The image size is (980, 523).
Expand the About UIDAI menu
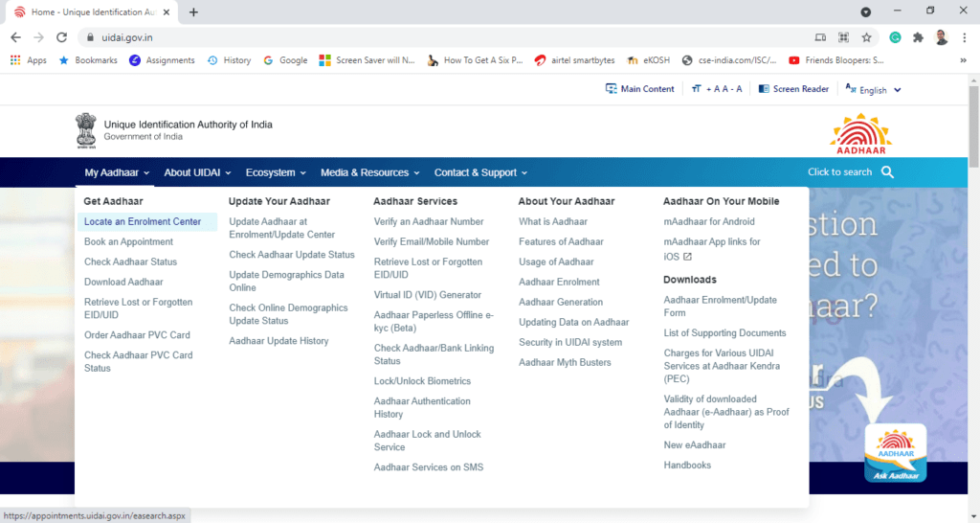(x=198, y=172)
